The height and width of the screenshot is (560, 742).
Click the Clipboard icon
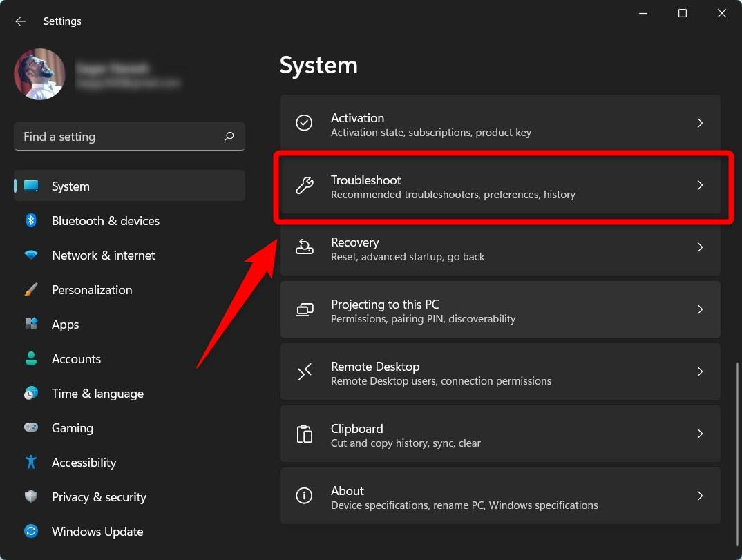tap(304, 434)
